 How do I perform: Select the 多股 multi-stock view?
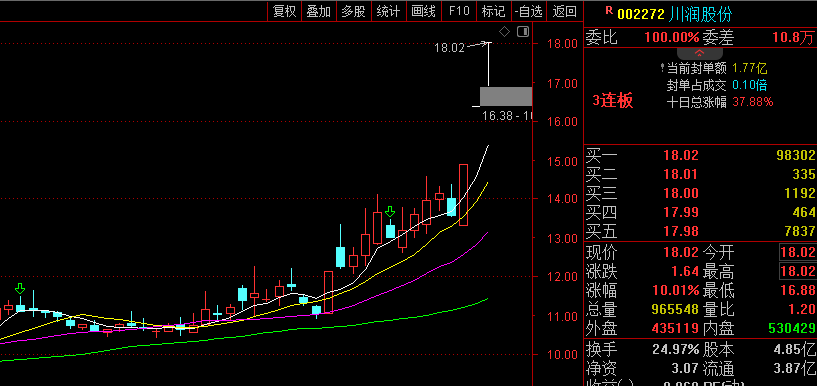click(x=354, y=11)
